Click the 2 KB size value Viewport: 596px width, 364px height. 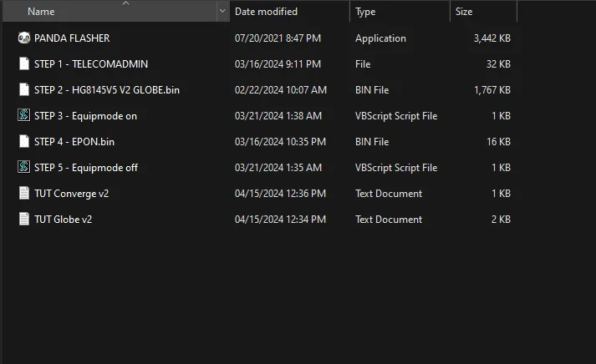click(x=501, y=220)
